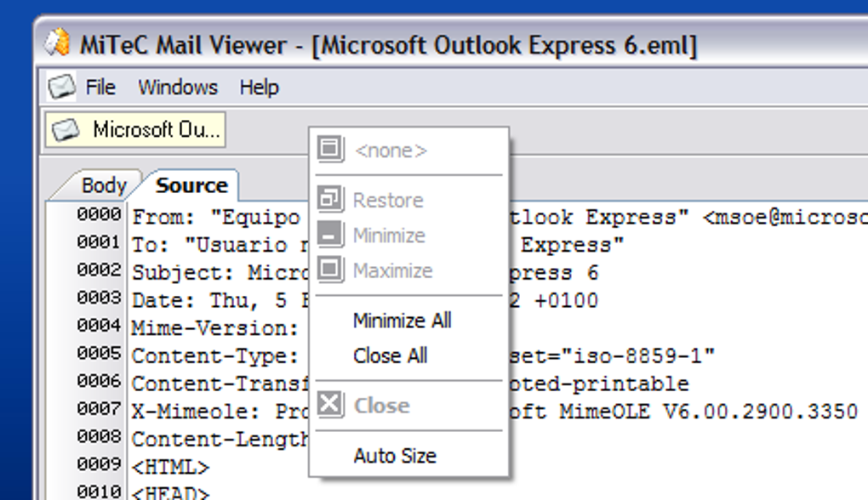
Task: Click line number 0008
Action: (x=99, y=436)
